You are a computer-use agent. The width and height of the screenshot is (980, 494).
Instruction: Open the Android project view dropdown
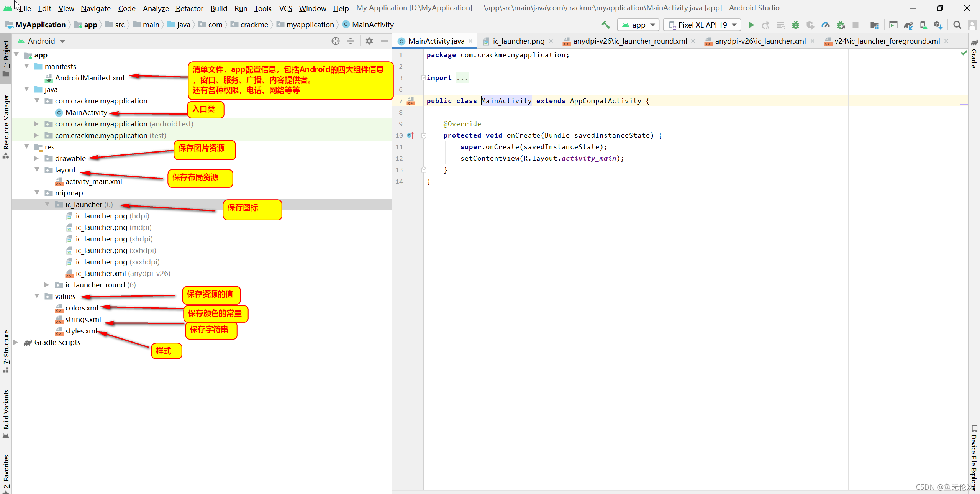click(x=41, y=41)
